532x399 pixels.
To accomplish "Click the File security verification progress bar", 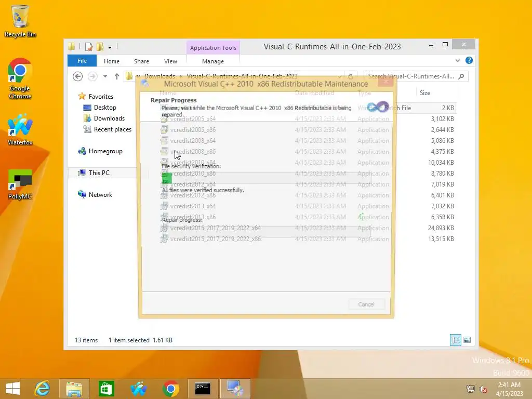I will [x=266, y=178].
